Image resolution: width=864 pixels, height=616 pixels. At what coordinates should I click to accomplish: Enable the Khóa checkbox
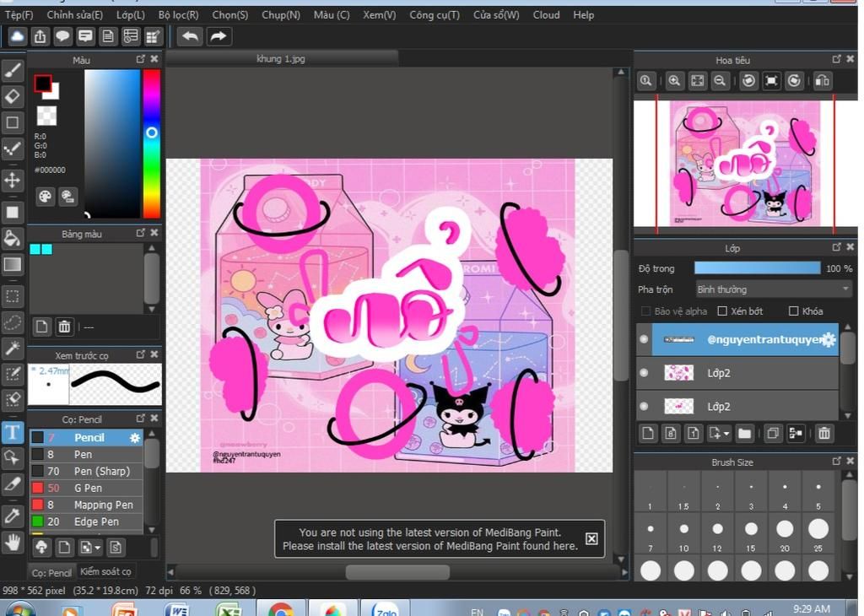(x=793, y=311)
